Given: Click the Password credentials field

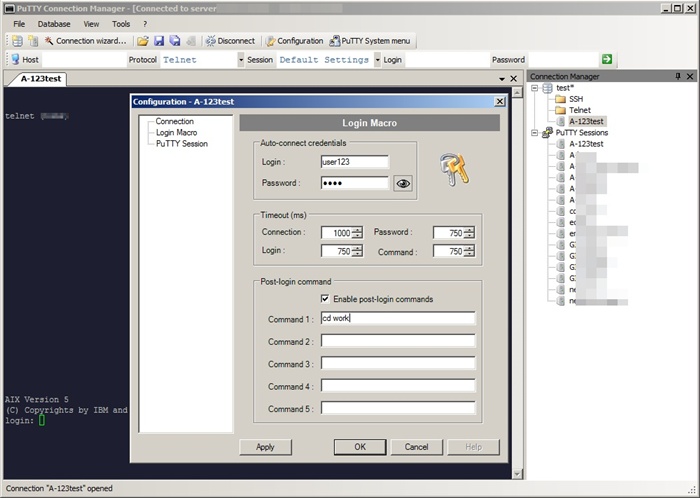Looking at the screenshot, I should (354, 183).
